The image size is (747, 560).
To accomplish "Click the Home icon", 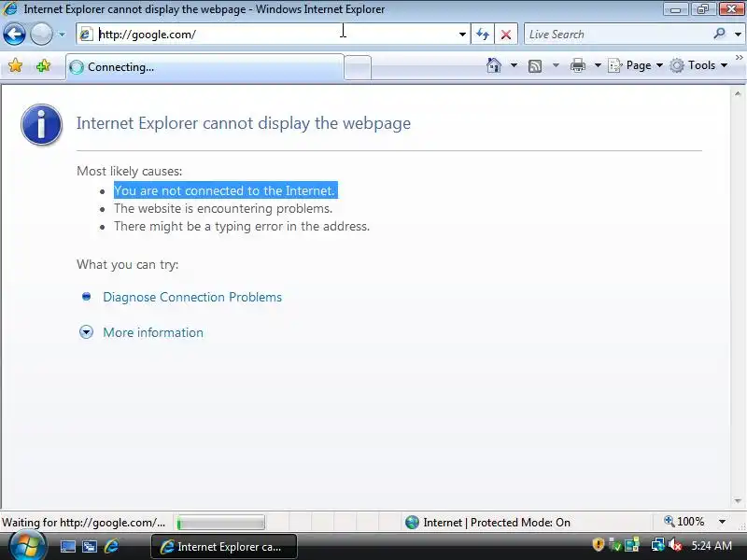I will click(494, 65).
